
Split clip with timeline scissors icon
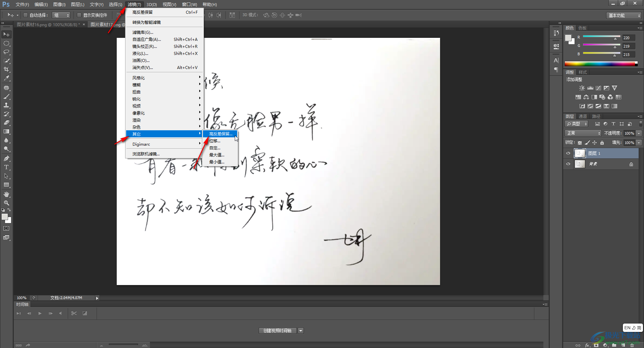tap(74, 314)
